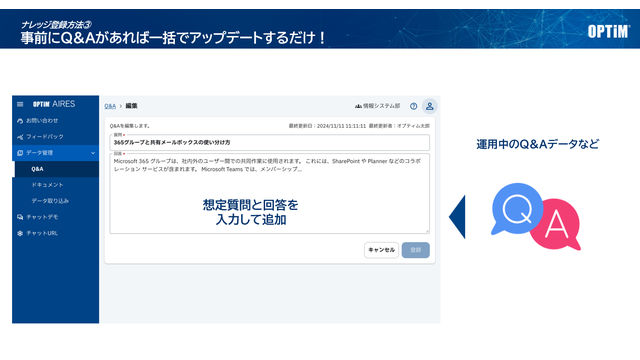Focus the 回答 text area

click(x=269, y=193)
